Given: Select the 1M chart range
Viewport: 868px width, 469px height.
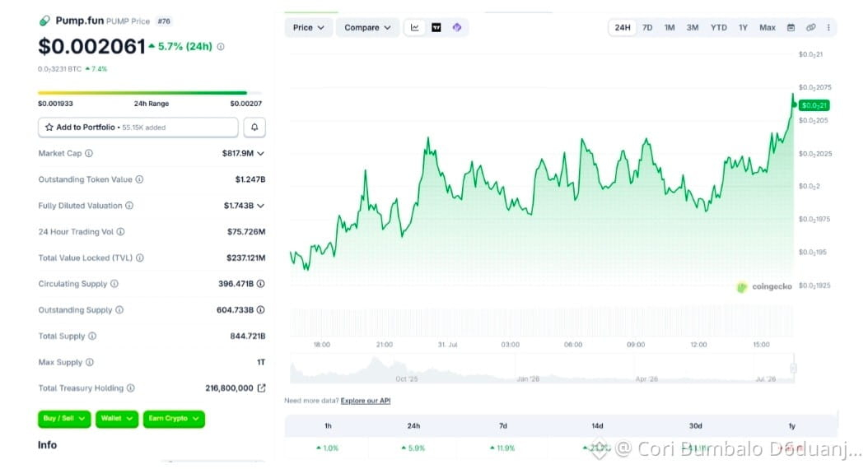Looking at the screenshot, I should point(670,28).
